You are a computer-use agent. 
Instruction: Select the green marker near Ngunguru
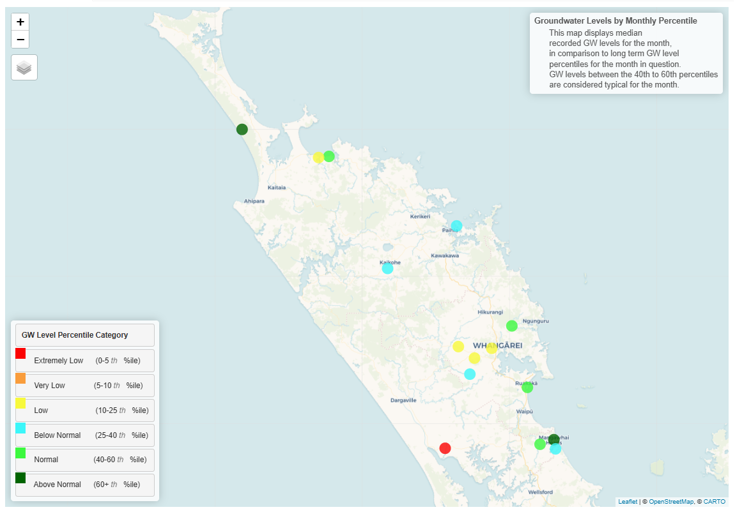(x=512, y=325)
